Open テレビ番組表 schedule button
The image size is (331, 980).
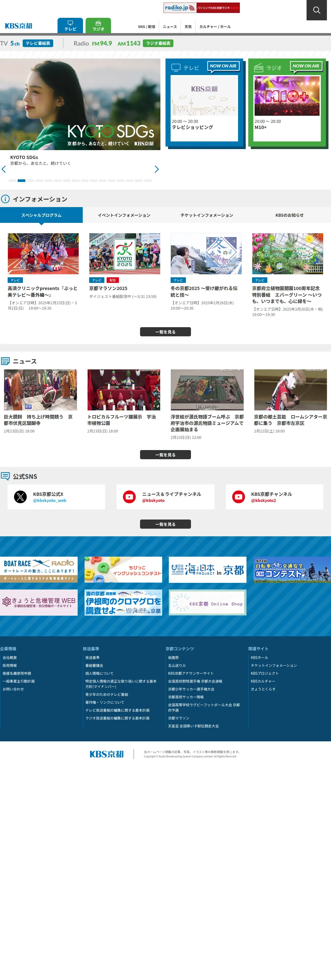[x=38, y=43]
